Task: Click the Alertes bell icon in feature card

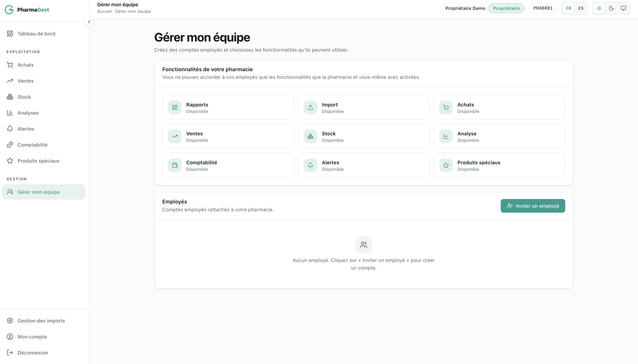Action: pos(310,165)
